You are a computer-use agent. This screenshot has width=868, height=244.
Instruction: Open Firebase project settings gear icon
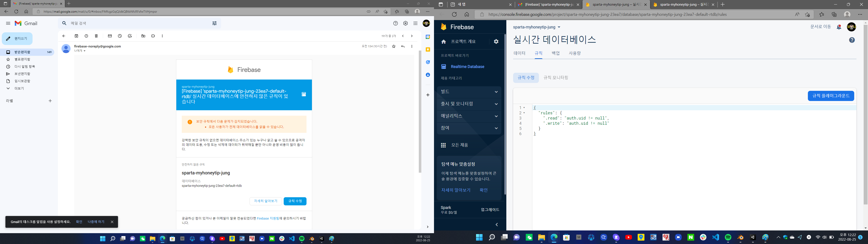click(x=496, y=41)
